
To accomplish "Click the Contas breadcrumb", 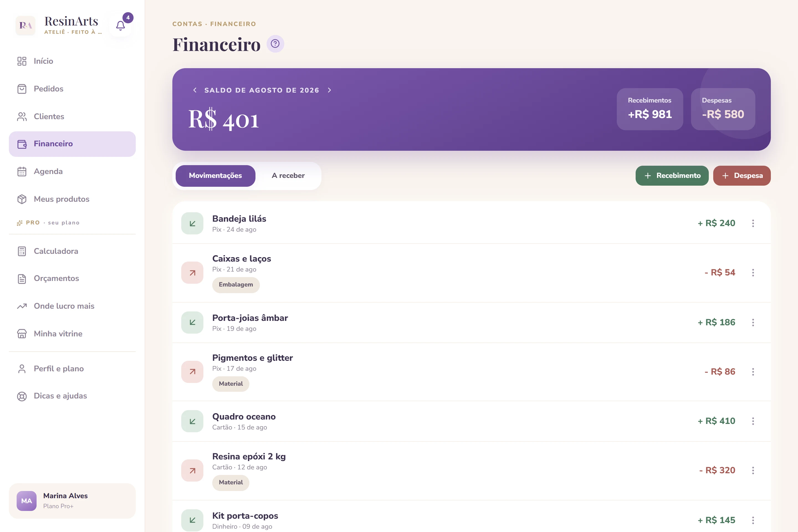I will 187,24.
